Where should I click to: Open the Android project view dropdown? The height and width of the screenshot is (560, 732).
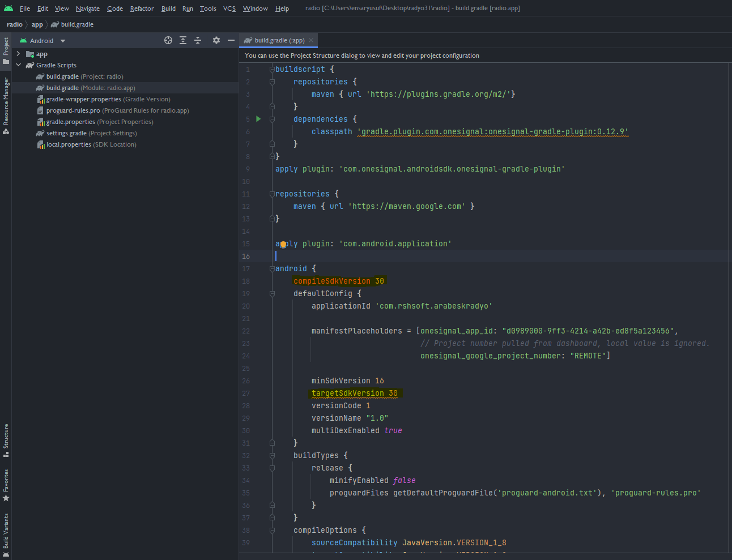(x=63, y=41)
